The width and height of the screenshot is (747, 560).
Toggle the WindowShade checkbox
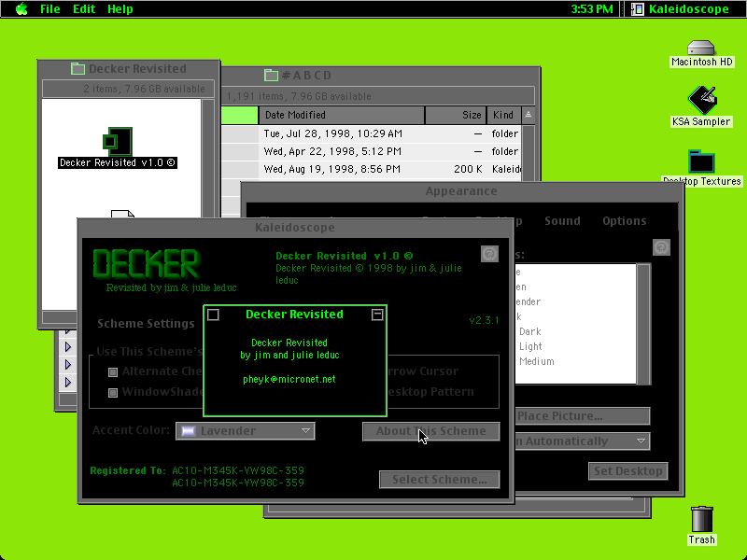[x=113, y=392]
